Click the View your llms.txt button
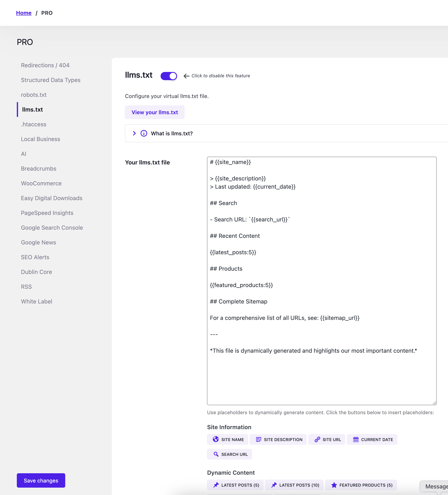The image size is (448, 495). tap(154, 112)
